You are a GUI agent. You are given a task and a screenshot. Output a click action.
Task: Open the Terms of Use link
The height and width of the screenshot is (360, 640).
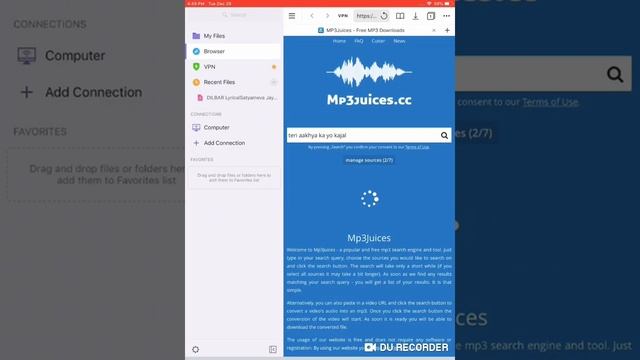[x=417, y=147]
